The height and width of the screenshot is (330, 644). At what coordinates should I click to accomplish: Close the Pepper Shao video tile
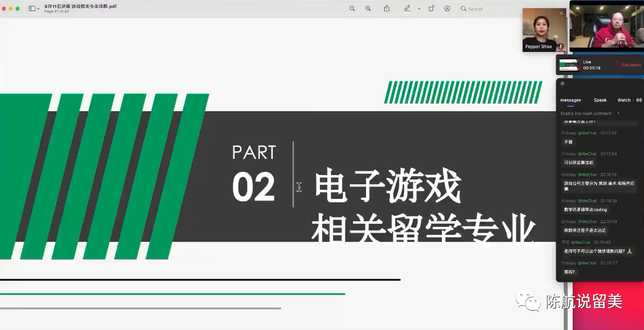(x=561, y=12)
